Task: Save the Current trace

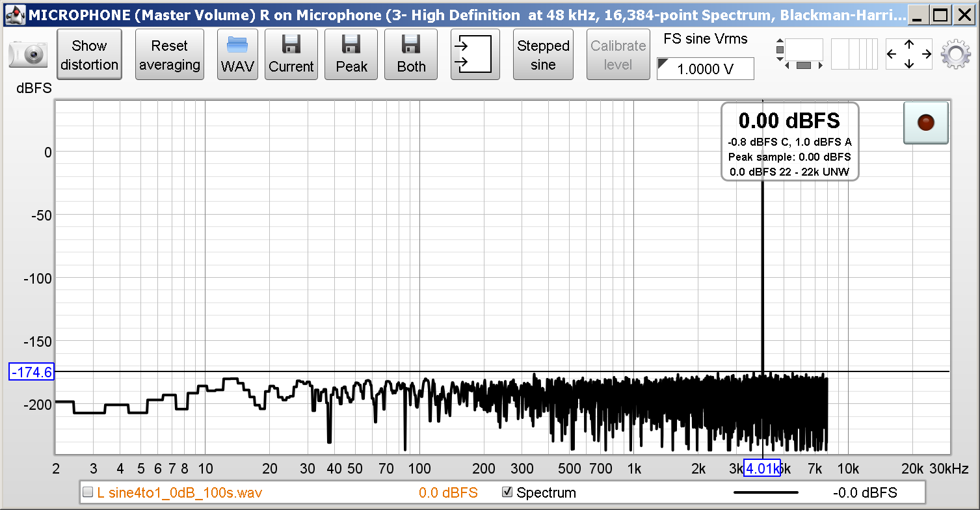Action: (291, 55)
